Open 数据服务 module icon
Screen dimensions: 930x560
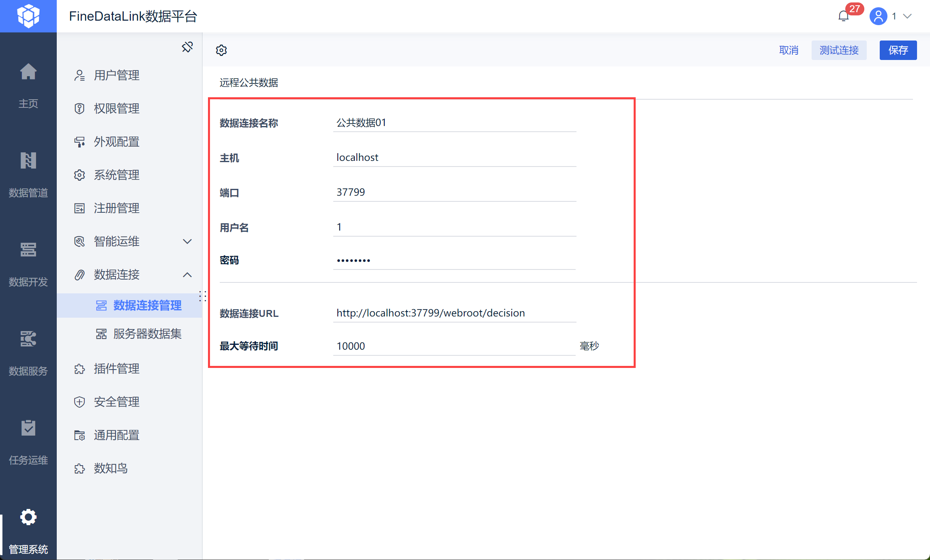[28, 339]
